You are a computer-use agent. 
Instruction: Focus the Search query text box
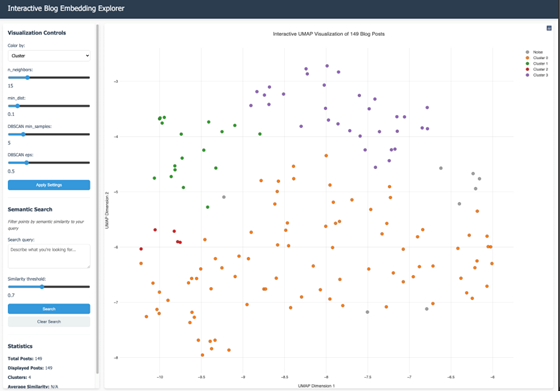[49, 256]
